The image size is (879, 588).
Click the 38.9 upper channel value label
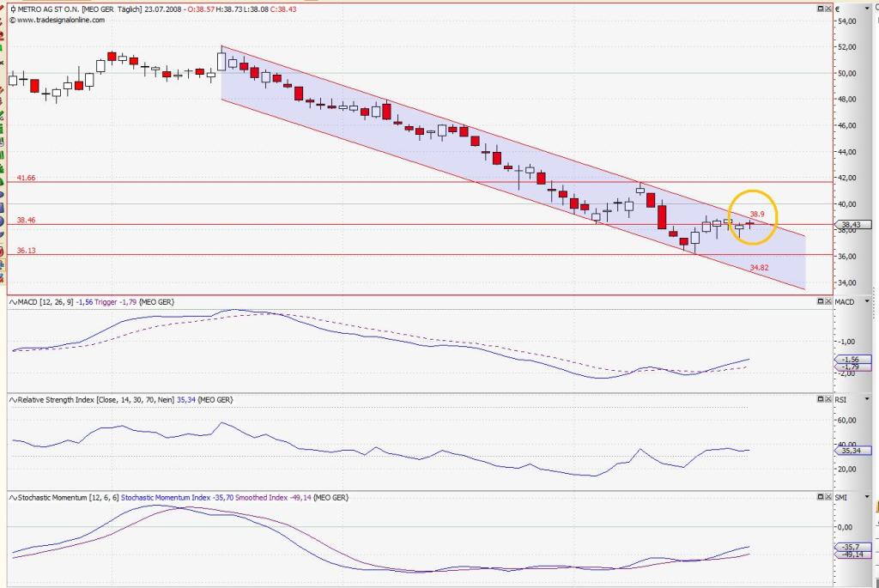click(x=757, y=214)
